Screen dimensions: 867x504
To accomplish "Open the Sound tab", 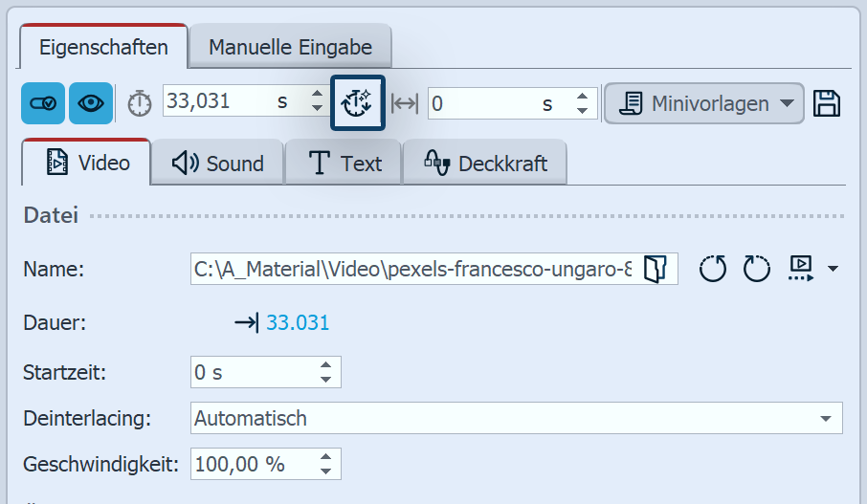I will pos(217,164).
